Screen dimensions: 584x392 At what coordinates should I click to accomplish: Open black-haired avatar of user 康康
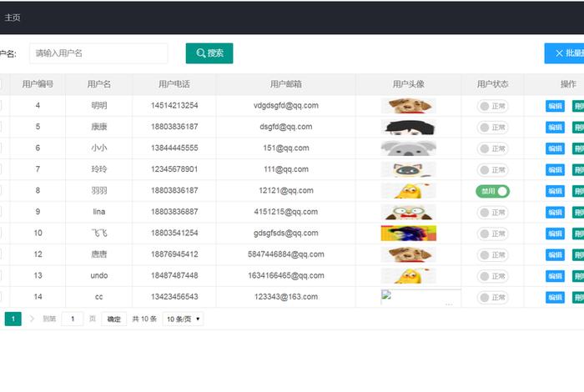coord(409,127)
